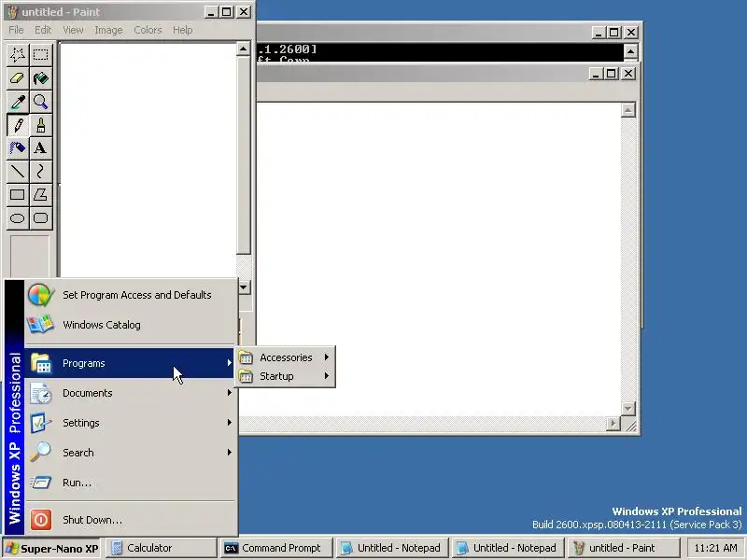Expand the Startup submenu arrow

click(326, 376)
